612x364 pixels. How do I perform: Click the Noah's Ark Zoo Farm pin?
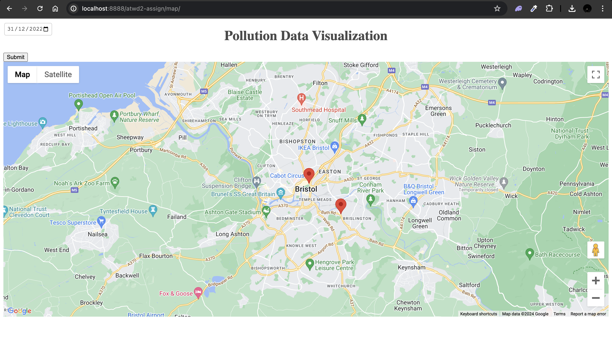(115, 183)
